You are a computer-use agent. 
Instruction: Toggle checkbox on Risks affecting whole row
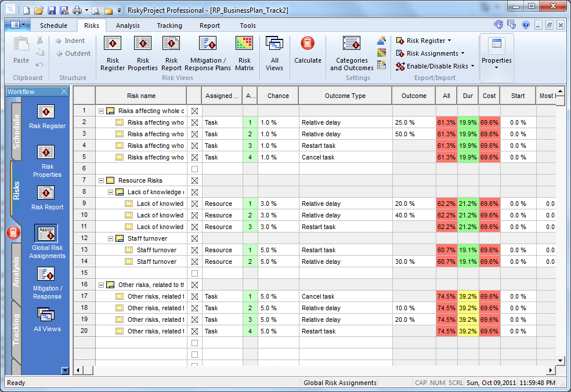[194, 110]
